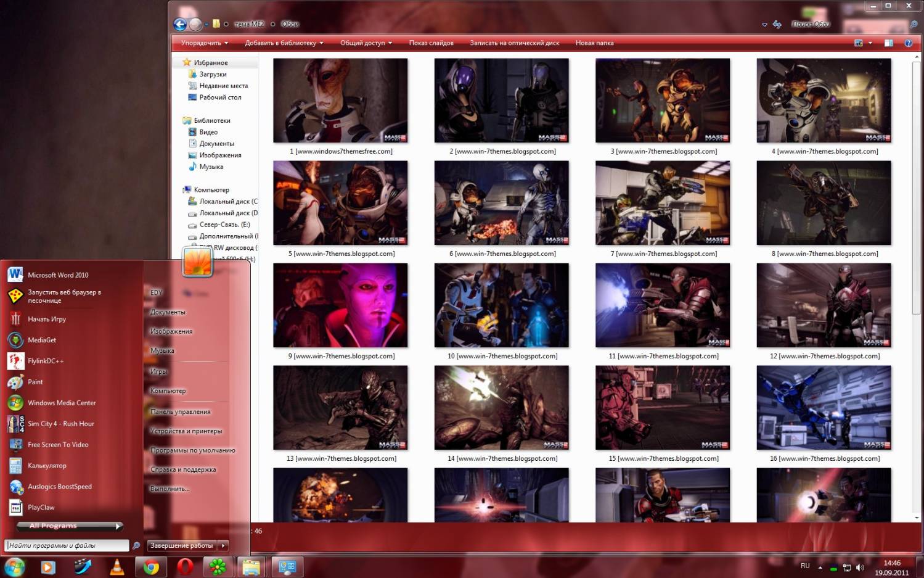Open 'Север-Связь. (E:)' drive
The height and width of the screenshot is (578, 924).
tap(224, 225)
